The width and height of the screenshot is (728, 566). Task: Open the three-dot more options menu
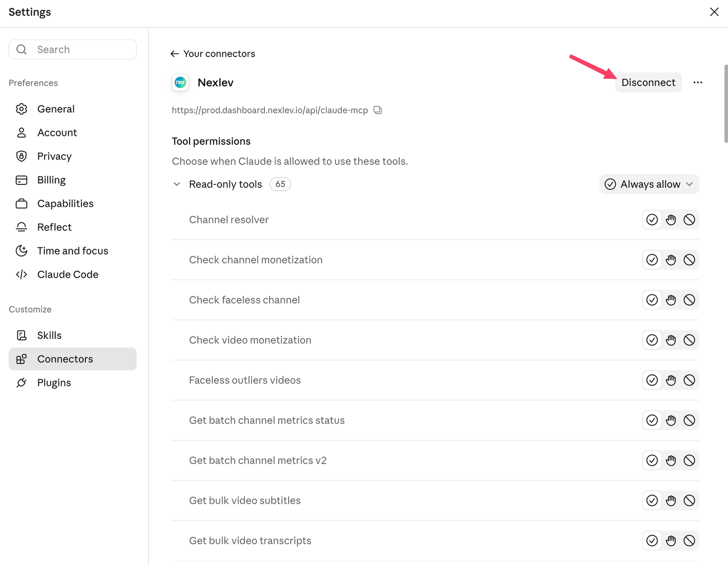[x=698, y=82]
